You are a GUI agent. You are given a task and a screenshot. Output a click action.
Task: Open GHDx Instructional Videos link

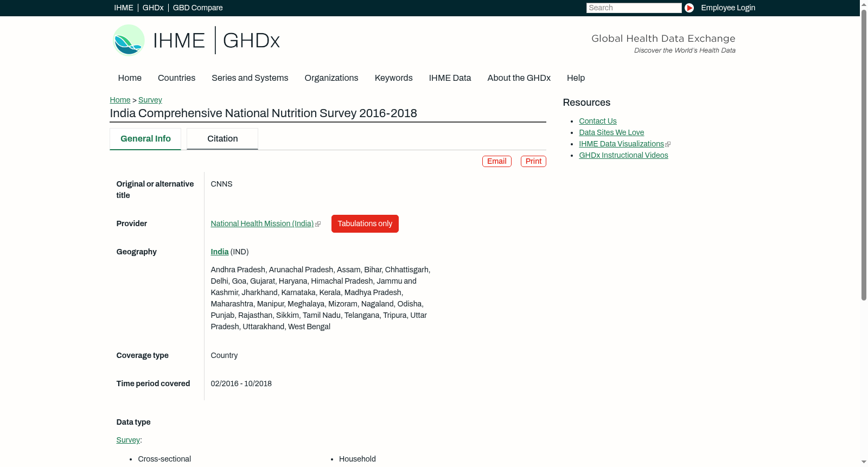coord(623,155)
